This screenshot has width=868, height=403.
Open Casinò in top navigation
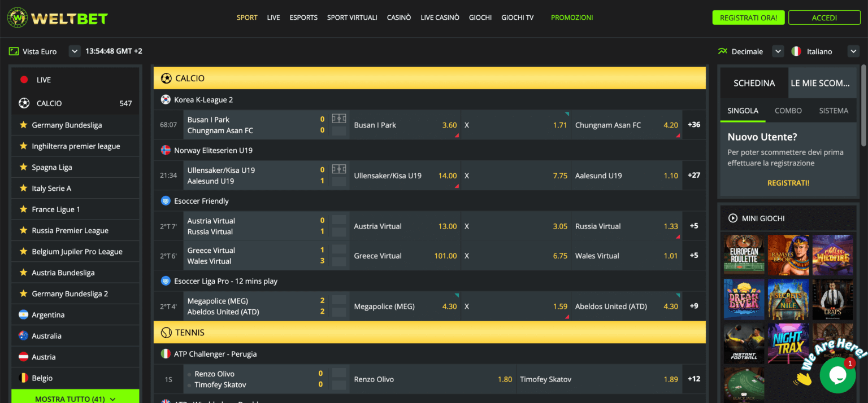click(399, 17)
